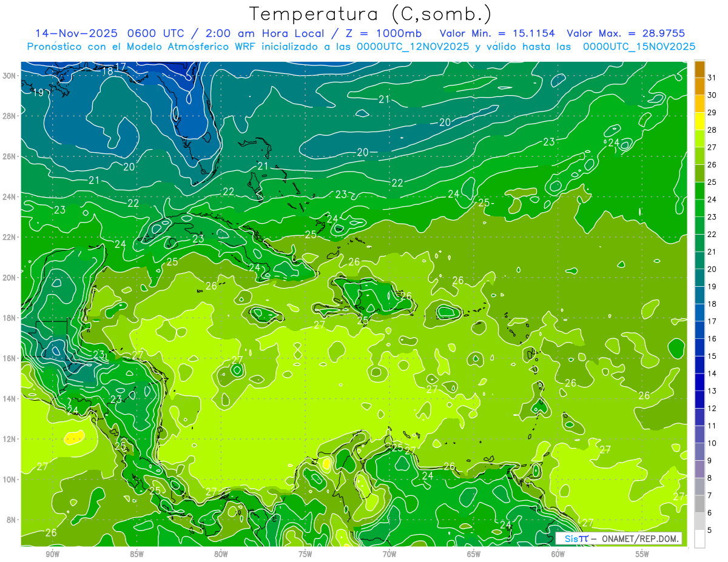728x562 pixels.
Task: Click color bar swatch between 9 and 10
Action: coord(699,452)
